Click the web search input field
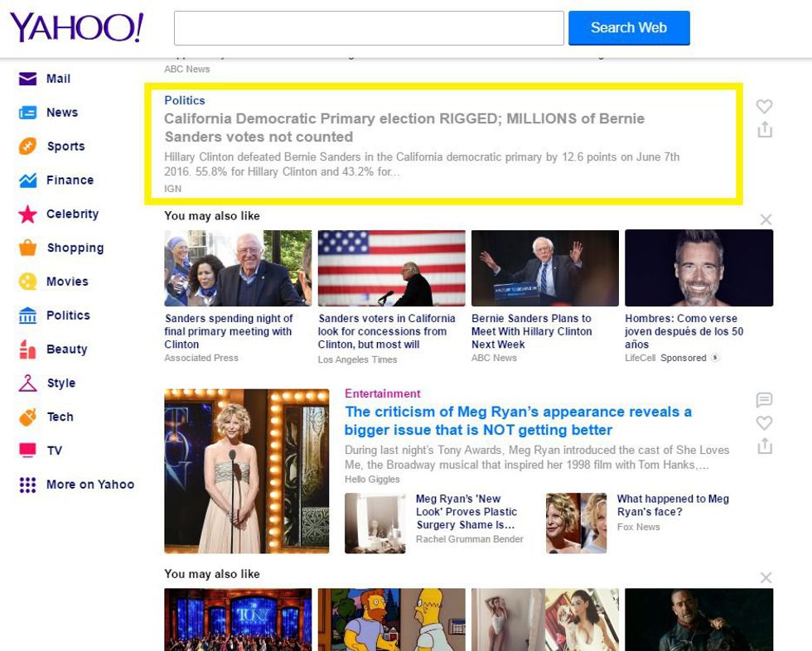Image resolution: width=812 pixels, height=651 pixels. pyautogui.click(x=369, y=28)
